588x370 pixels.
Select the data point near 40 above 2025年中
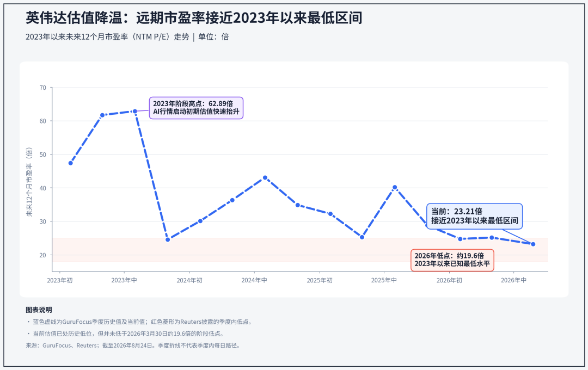[395, 187]
